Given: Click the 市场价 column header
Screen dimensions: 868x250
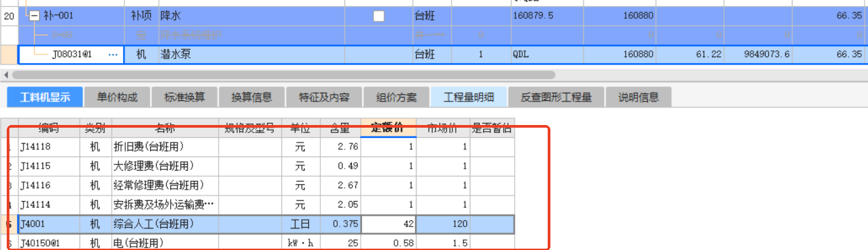Looking at the screenshot, I should pyautogui.click(x=443, y=127).
